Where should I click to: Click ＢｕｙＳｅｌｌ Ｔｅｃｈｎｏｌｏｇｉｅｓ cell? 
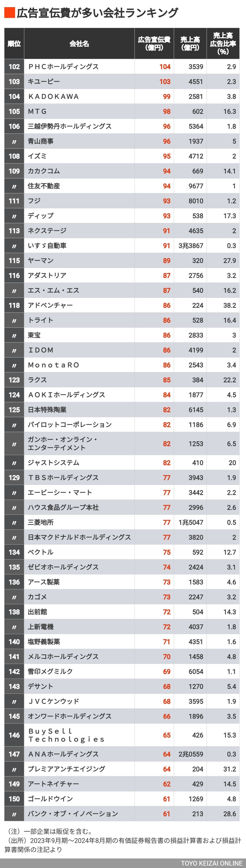79,735
